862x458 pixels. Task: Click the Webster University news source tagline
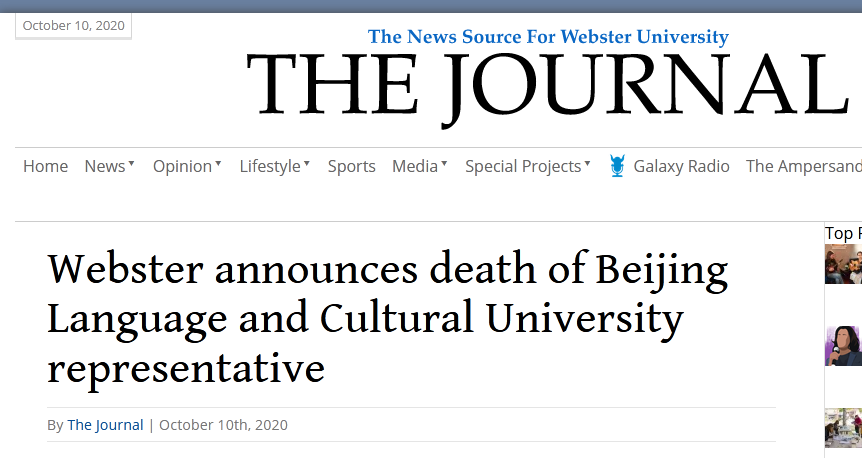[x=548, y=37]
